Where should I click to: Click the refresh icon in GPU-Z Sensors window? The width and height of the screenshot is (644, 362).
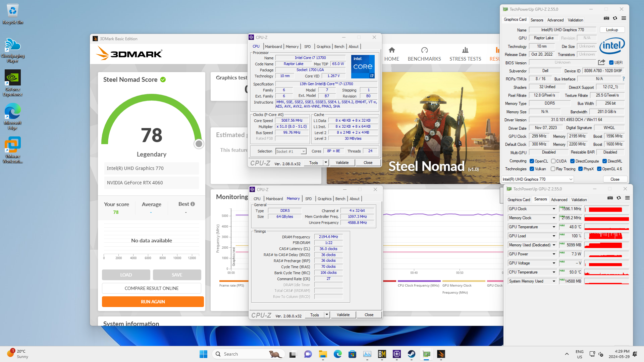click(x=619, y=198)
